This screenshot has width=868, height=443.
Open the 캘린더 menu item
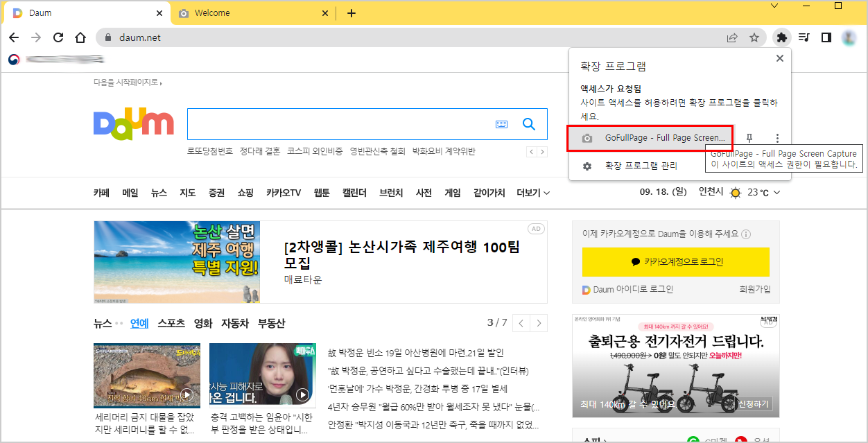(354, 193)
